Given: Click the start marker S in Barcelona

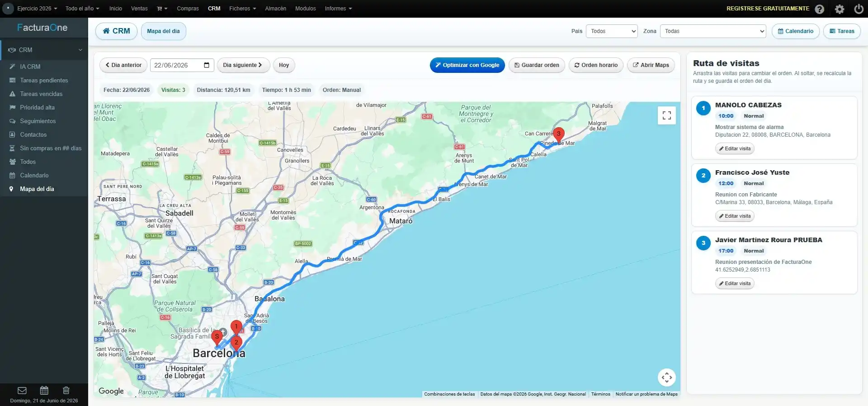Looking at the screenshot, I should (217, 337).
